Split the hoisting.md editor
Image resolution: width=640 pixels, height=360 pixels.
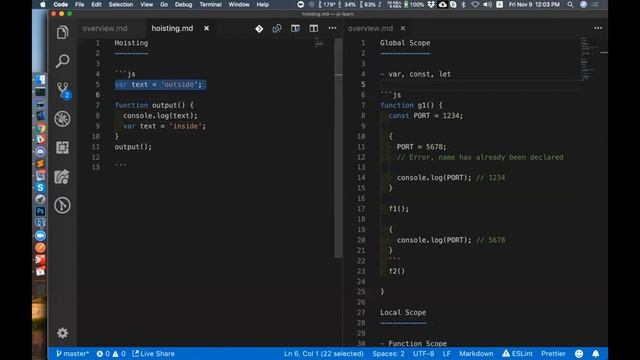tap(313, 28)
